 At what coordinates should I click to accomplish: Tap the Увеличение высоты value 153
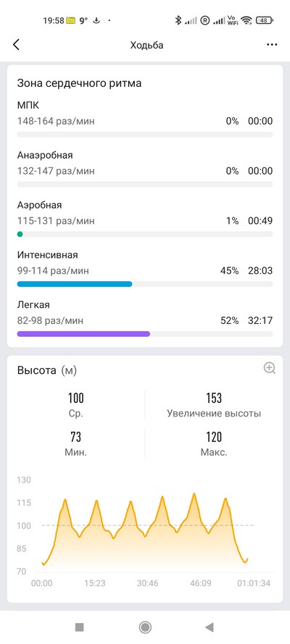tap(214, 398)
